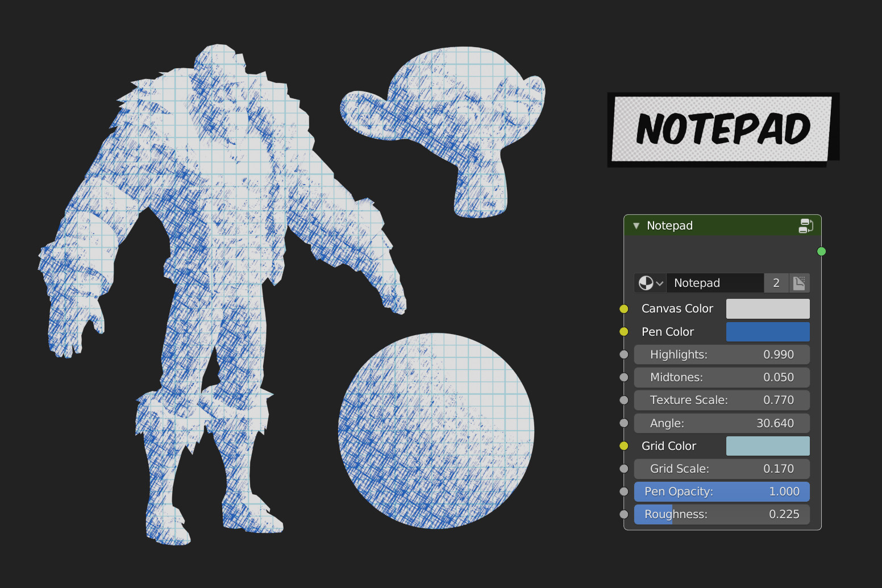Click the Grid Color label text
The image size is (882, 588).
click(x=669, y=446)
